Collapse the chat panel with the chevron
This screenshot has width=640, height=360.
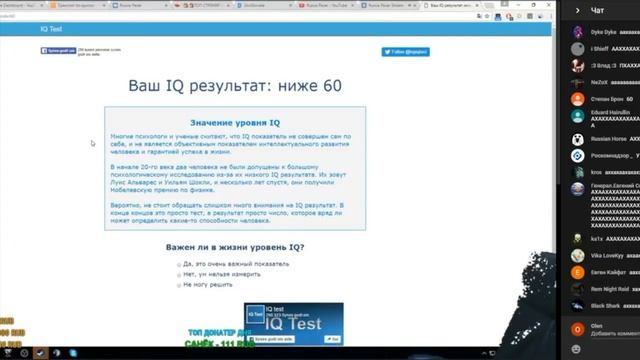(x=577, y=11)
